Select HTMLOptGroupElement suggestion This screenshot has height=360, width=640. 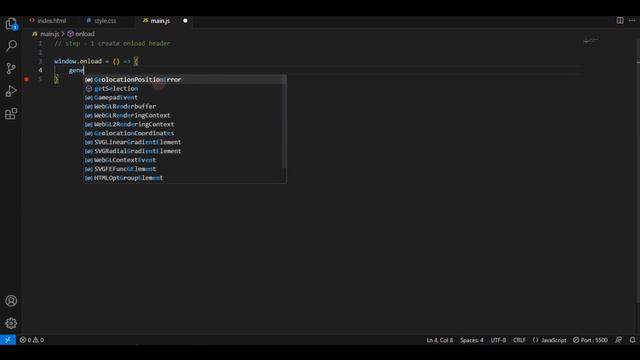pyautogui.click(x=185, y=178)
